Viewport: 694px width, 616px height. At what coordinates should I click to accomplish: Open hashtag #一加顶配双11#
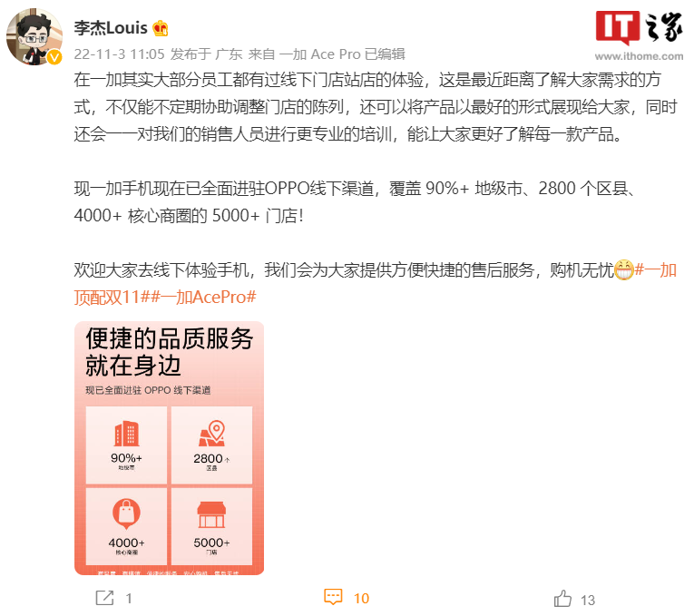pos(376,283)
